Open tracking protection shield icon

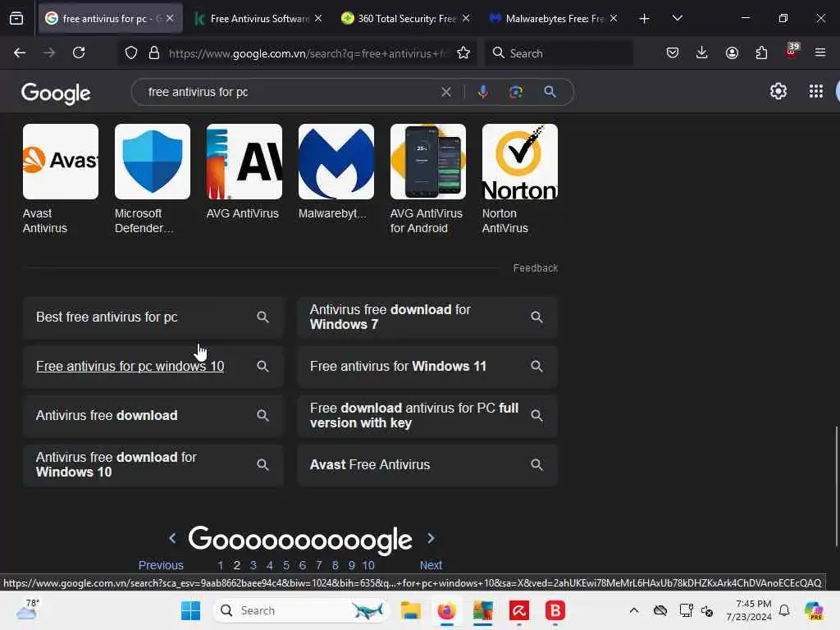pyautogui.click(x=131, y=52)
